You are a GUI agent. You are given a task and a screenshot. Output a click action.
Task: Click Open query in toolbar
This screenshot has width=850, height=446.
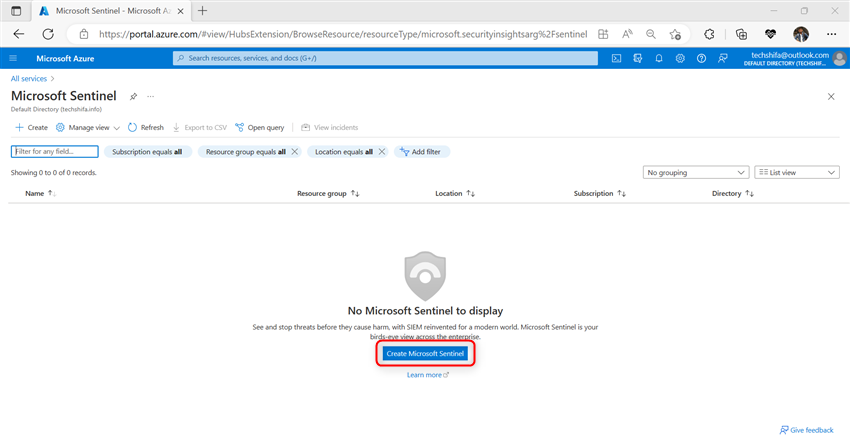coord(260,127)
